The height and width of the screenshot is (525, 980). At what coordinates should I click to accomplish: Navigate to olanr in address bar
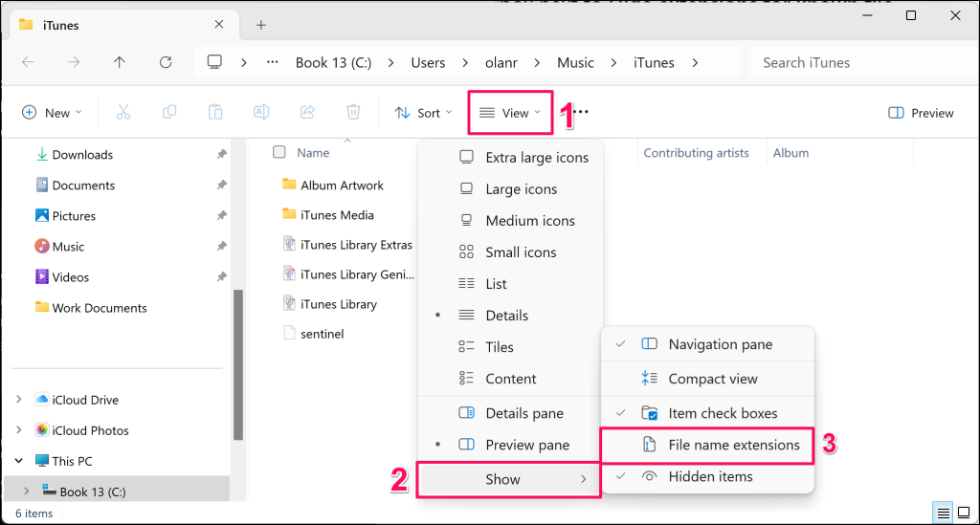click(501, 62)
